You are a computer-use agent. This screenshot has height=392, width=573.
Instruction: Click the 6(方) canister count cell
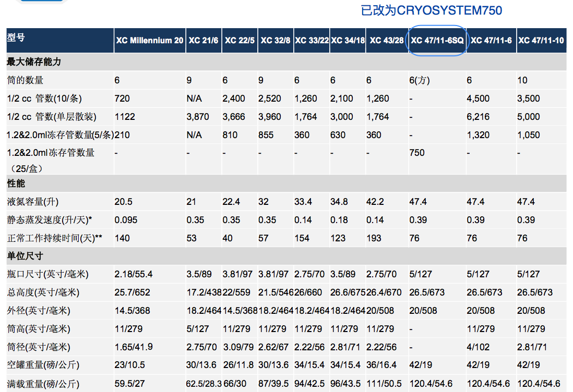pos(420,80)
